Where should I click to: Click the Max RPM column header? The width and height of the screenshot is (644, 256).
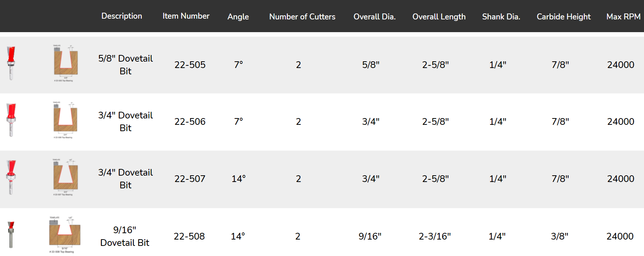coord(623,17)
